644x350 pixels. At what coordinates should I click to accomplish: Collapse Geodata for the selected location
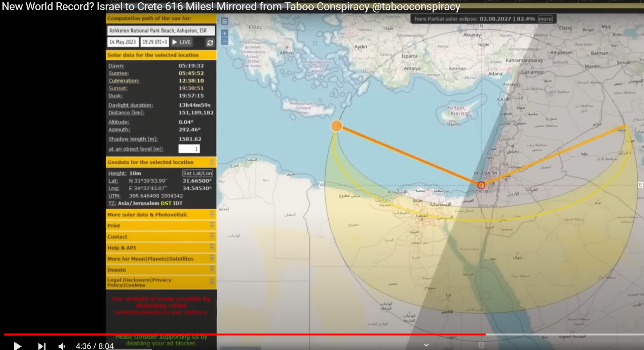[212, 162]
